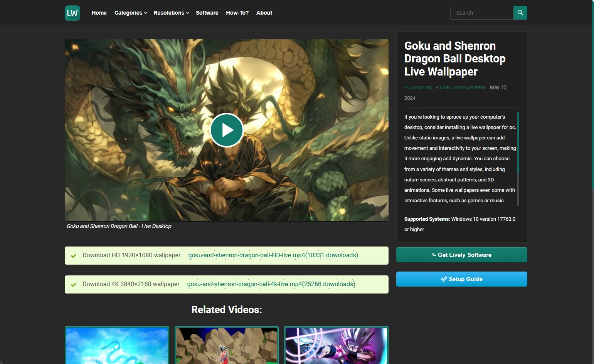Viewport: 594px width, 364px height.
Task: Click the Anime Live Wallpapers tag
Action: [x=461, y=88]
